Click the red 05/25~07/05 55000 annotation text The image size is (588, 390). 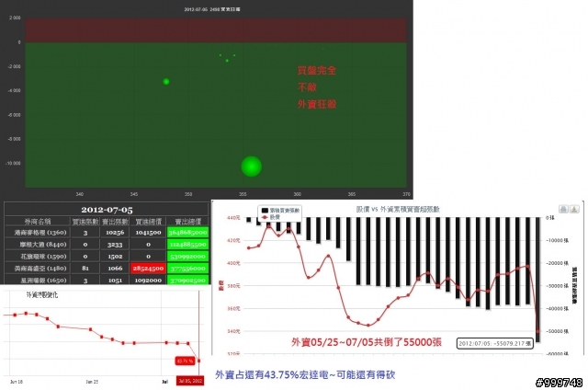(x=367, y=342)
